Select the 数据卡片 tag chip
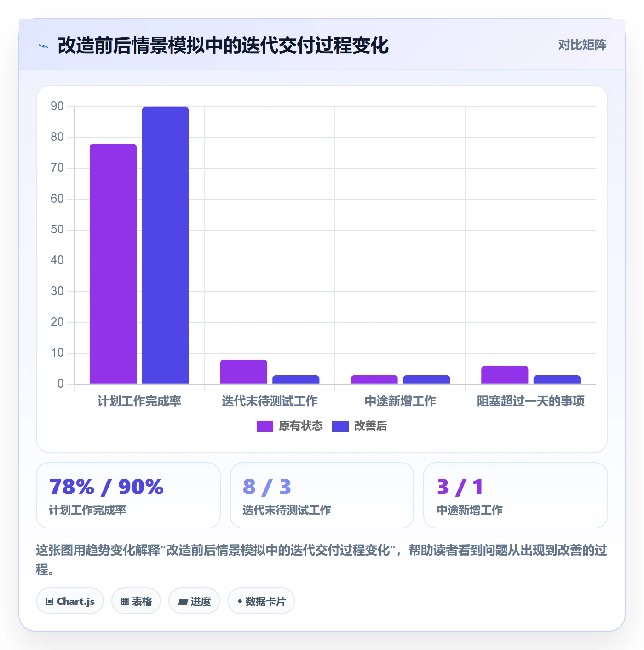Image resolution: width=644 pixels, height=650 pixels. 261,601
